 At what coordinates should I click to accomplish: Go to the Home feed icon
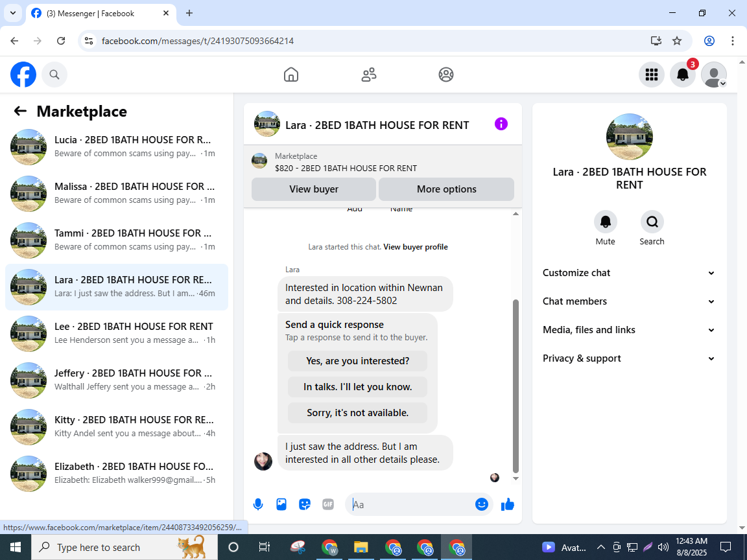tap(290, 75)
